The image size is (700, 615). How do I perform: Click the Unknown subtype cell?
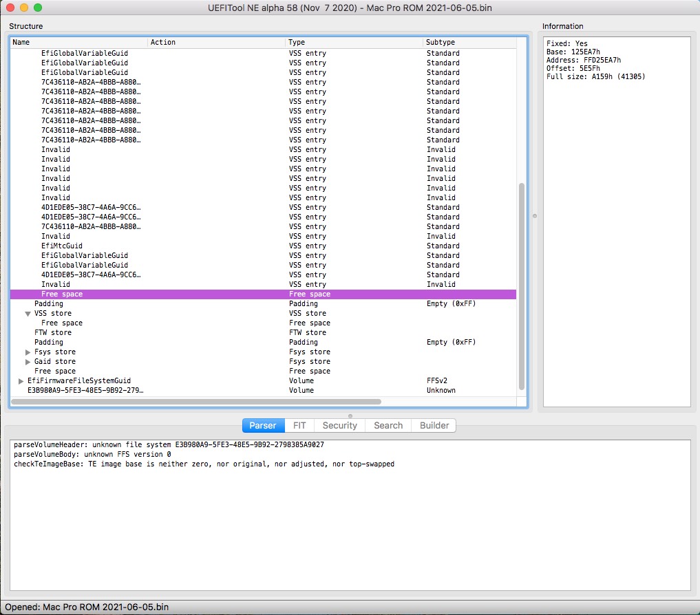(441, 391)
